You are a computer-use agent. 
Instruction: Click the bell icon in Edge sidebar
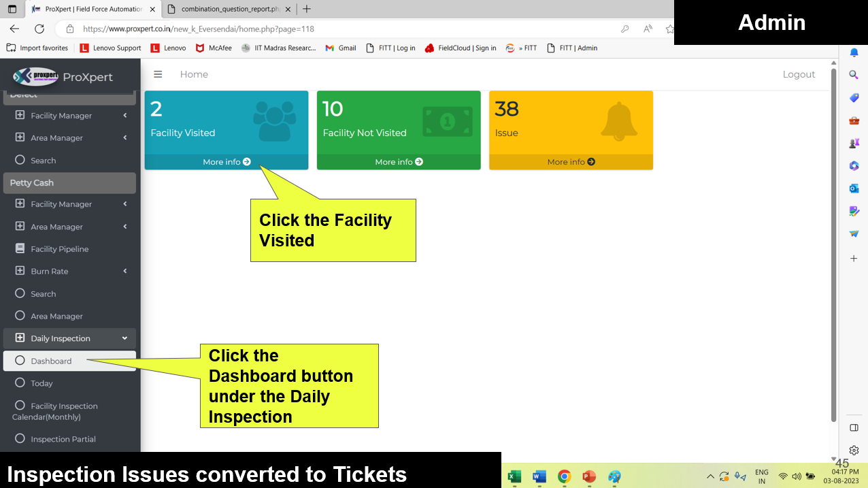854,52
